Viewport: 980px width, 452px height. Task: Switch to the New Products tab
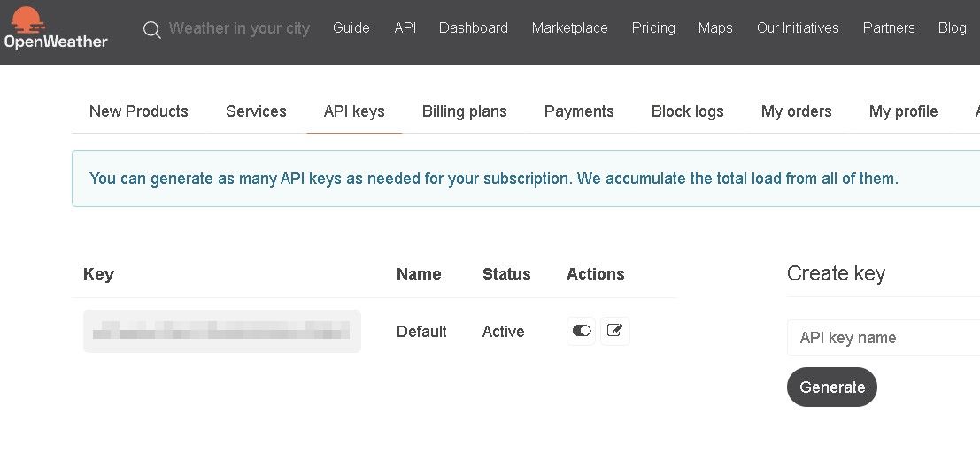(x=139, y=111)
